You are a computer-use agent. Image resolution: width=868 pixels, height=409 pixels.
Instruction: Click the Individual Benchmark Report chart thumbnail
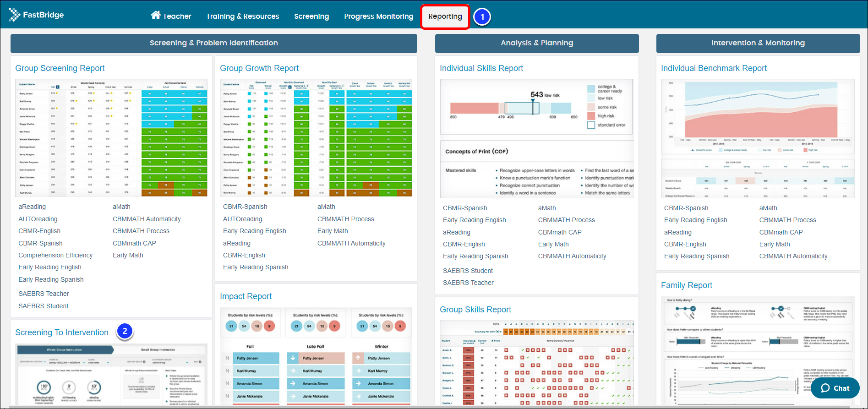(x=758, y=138)
